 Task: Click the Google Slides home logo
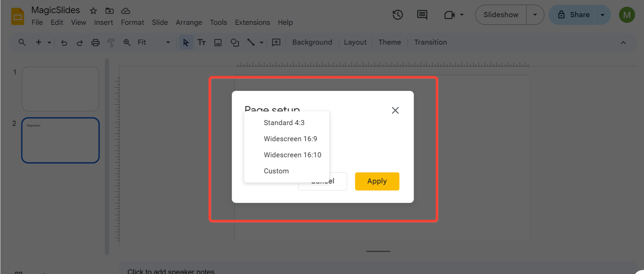click(17, 16)
